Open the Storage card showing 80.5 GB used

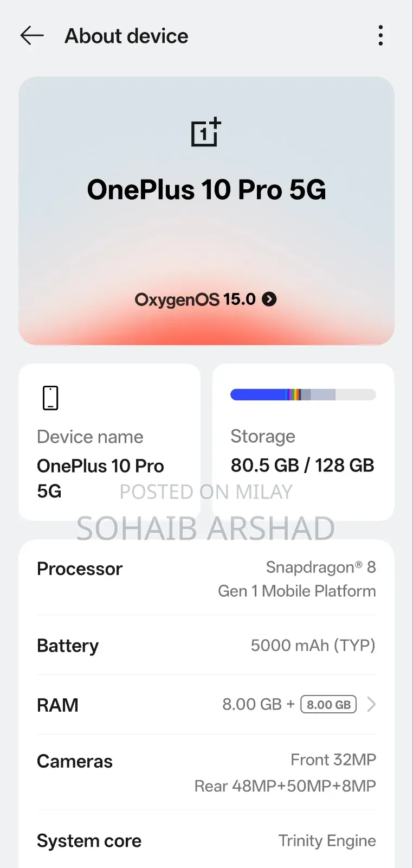[x=302, y=441]
